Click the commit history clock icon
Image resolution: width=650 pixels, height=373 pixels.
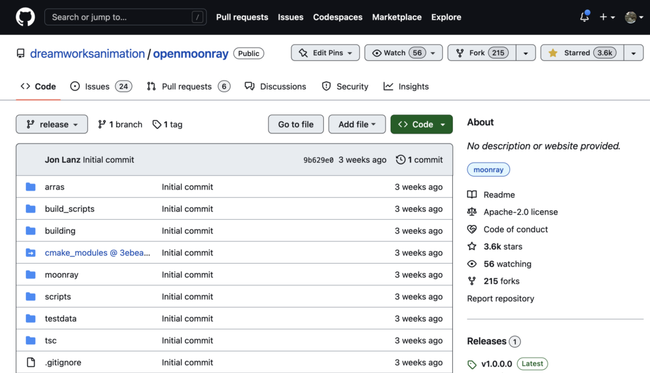pyautogui.click(x=400, y=160)
